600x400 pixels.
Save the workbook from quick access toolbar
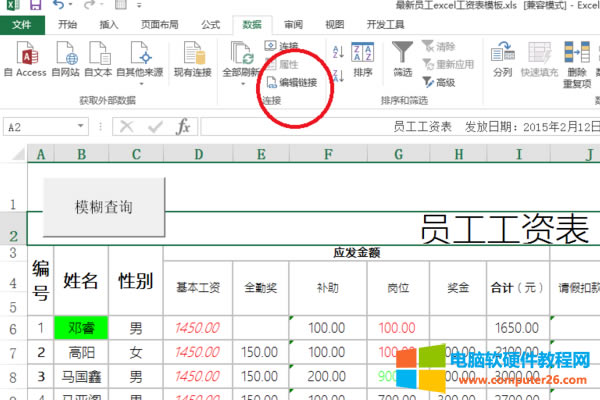36,7
